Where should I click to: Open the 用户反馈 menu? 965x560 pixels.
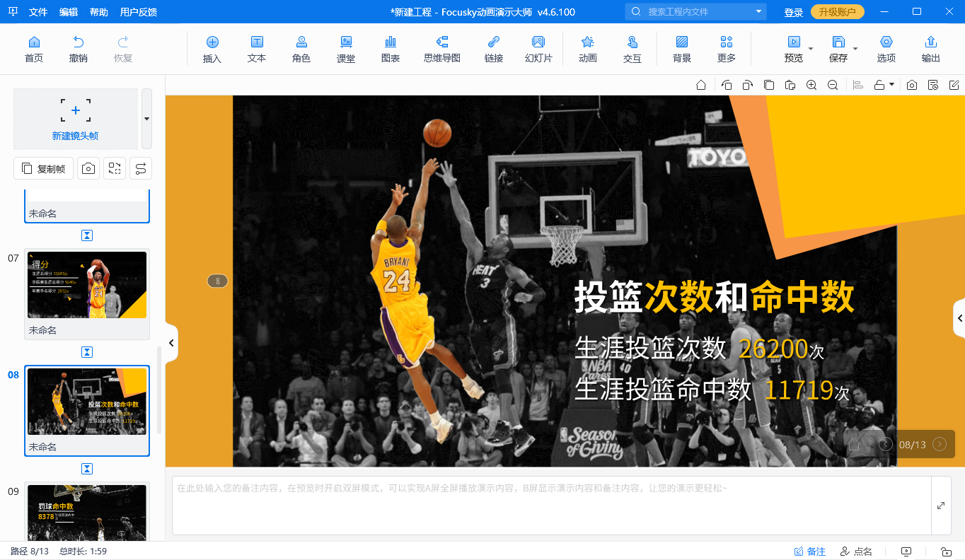tap(139, 12)
